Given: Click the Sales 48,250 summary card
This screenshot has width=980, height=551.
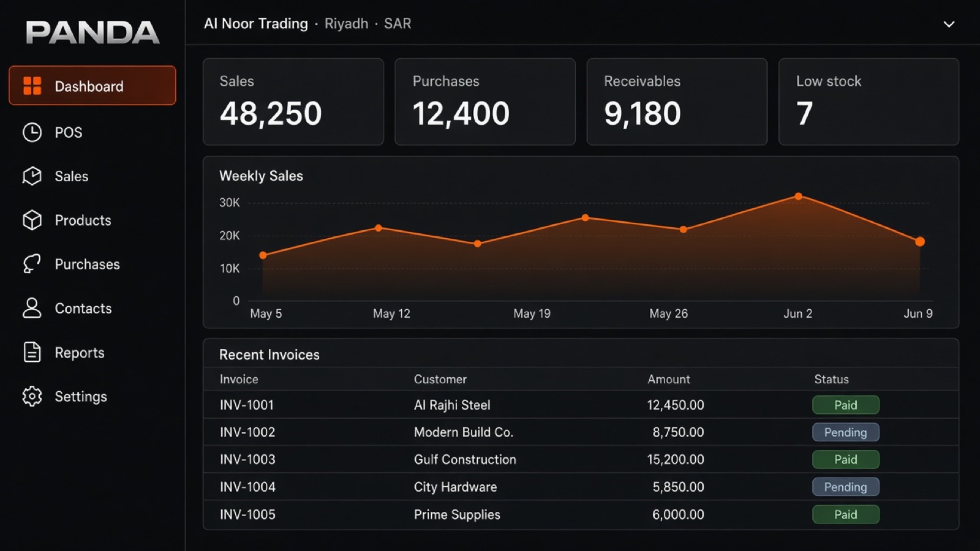Looking at the screenshot, I should (x=293, y=102).
